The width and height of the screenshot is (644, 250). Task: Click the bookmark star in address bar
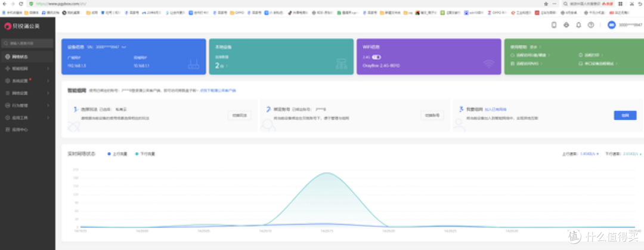[546, 4]
